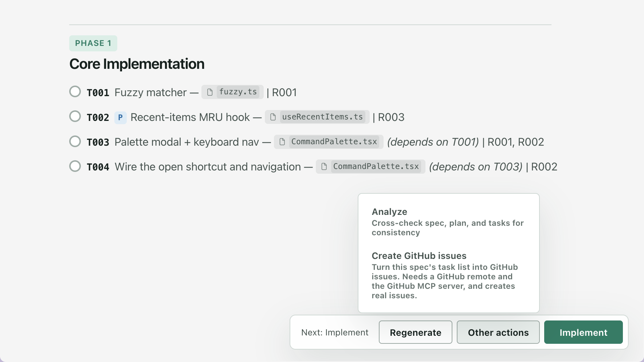This screenshot has height=362, width=644.
Task: Click the '(depends on T003)' note
Action: click(476, 167)
